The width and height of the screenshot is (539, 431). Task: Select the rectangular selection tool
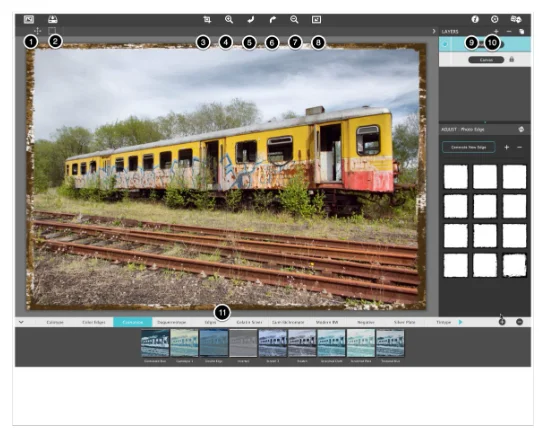[52, 31]
